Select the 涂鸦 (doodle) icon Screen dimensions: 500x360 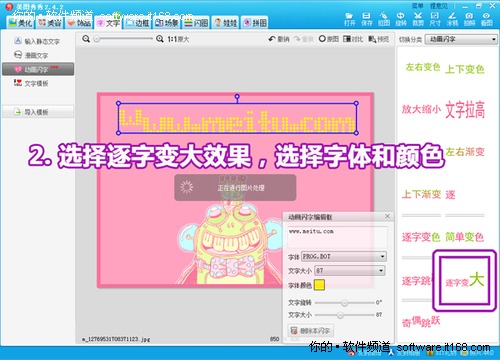(452, 19)
